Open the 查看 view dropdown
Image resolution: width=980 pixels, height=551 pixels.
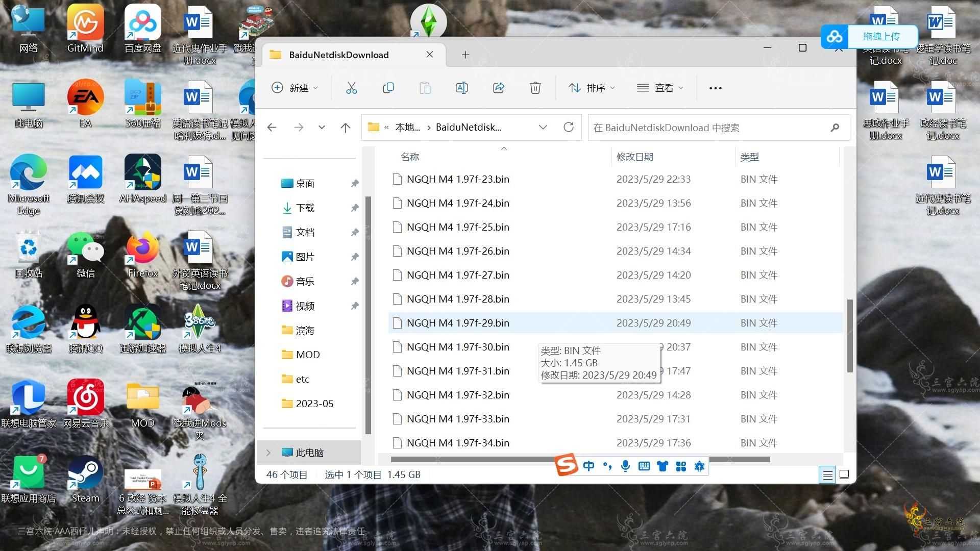coord(660,88)
